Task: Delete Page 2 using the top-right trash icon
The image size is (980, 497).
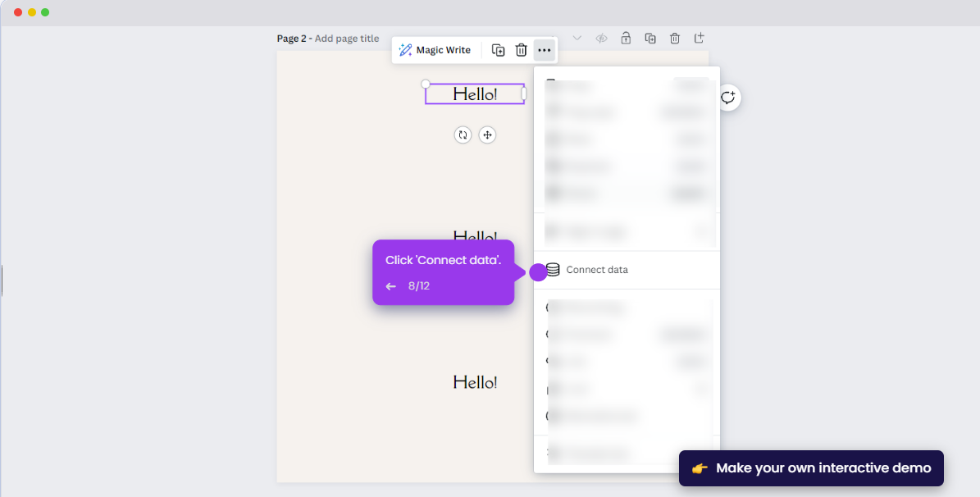Action: [674, 38]
